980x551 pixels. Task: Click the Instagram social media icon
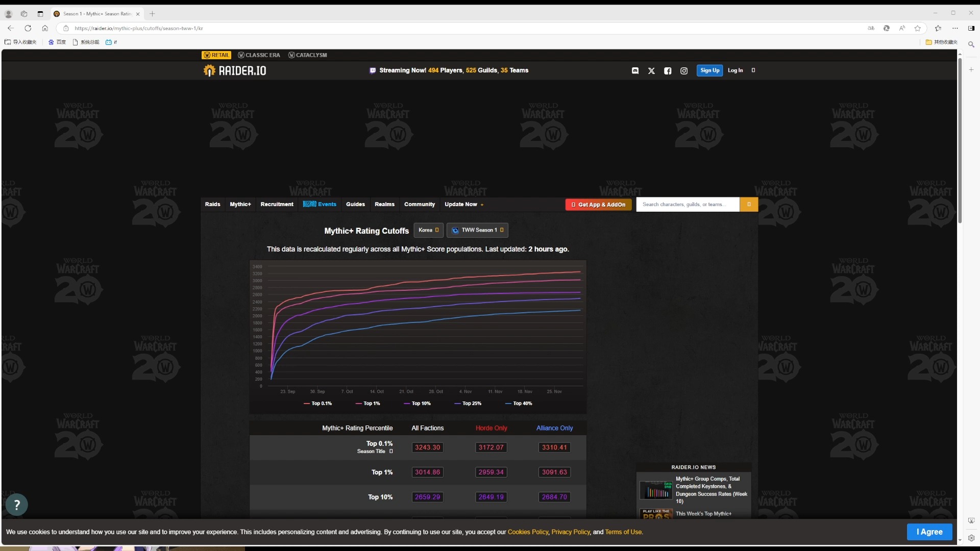(684, 70)
